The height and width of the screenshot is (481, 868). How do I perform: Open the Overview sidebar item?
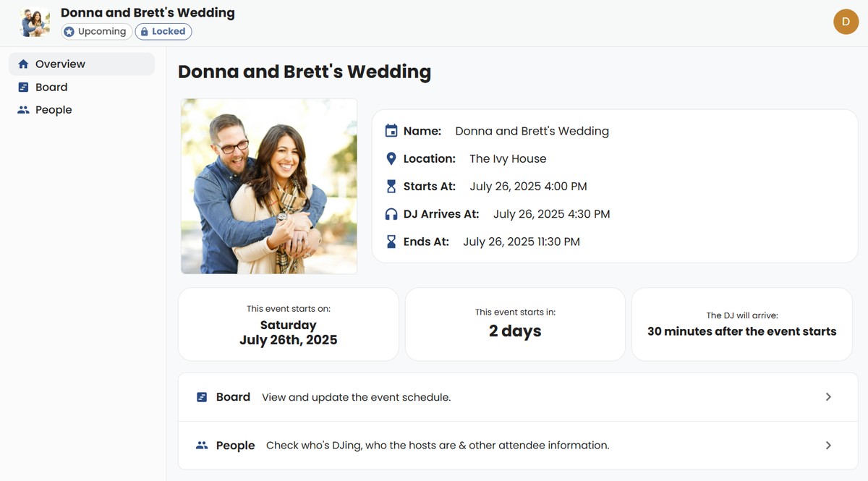click(x=82, y=64)
